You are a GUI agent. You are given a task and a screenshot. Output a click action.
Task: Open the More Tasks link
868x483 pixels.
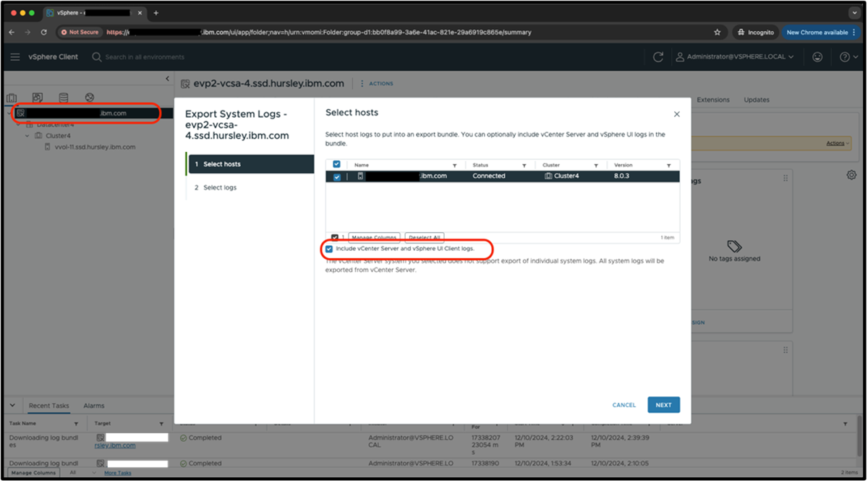[x=118, y=472]
